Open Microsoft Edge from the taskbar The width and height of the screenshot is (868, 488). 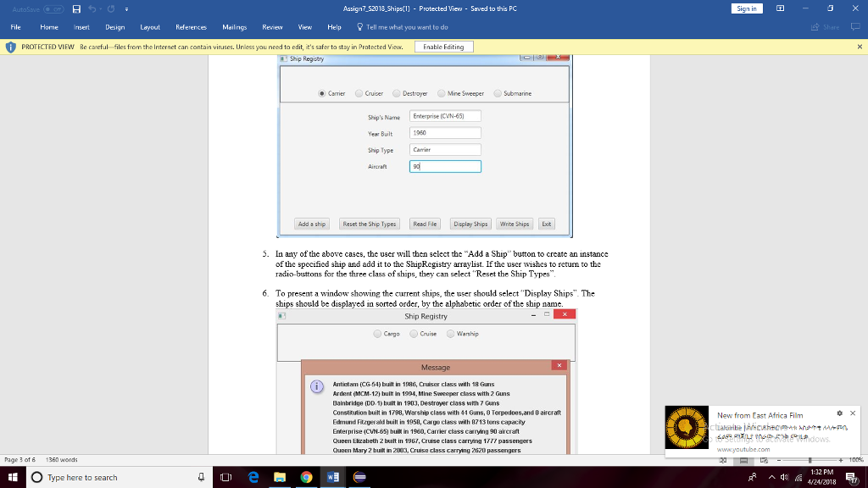click(253, 477)
